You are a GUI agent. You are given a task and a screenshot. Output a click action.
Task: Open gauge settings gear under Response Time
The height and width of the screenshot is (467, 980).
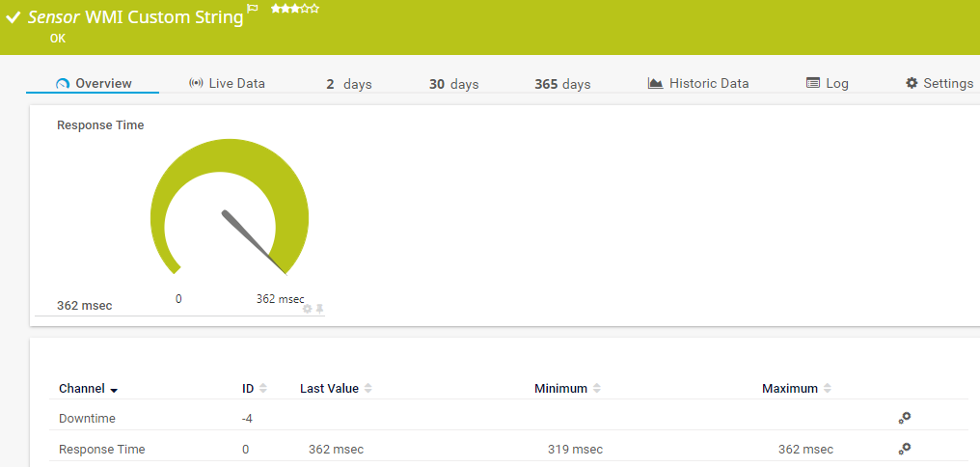coord(308,309)
